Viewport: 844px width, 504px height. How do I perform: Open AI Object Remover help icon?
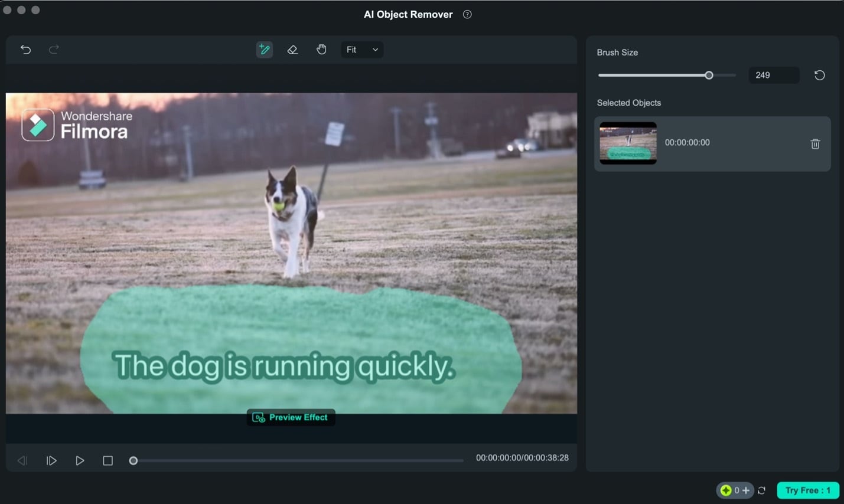coord(467,14)
